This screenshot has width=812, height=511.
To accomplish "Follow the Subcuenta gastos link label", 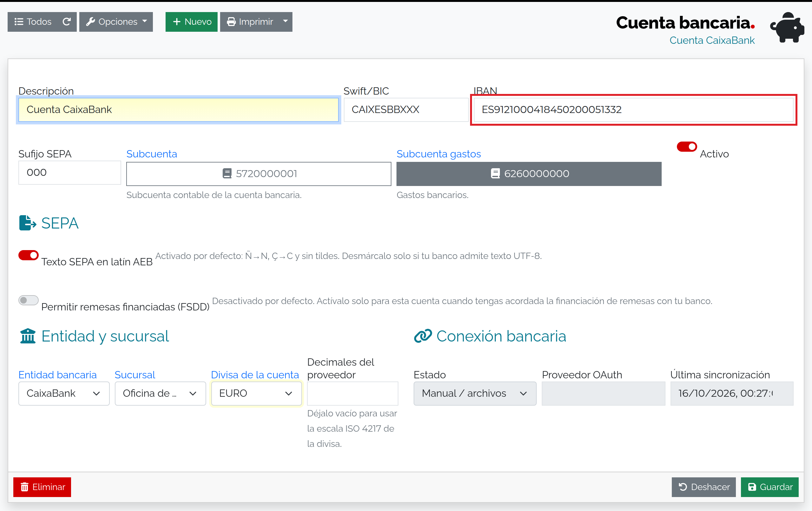I will 438,154.
